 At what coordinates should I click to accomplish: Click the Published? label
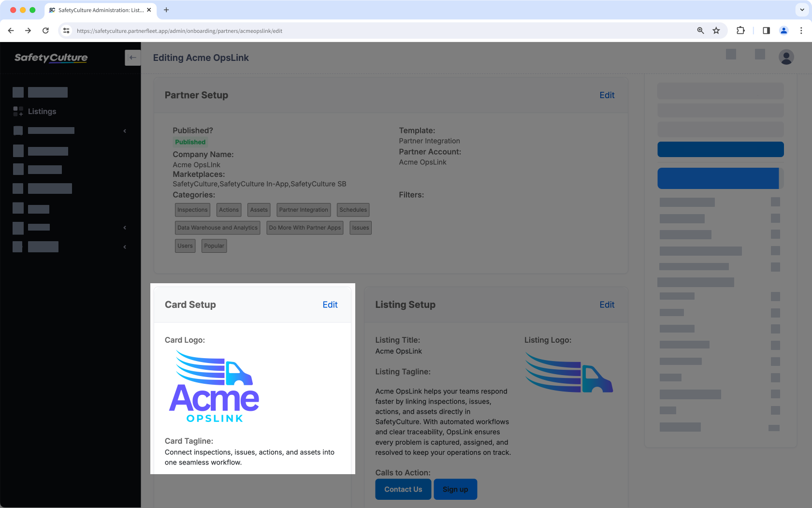pyautogui.click(x=193, y=131)
